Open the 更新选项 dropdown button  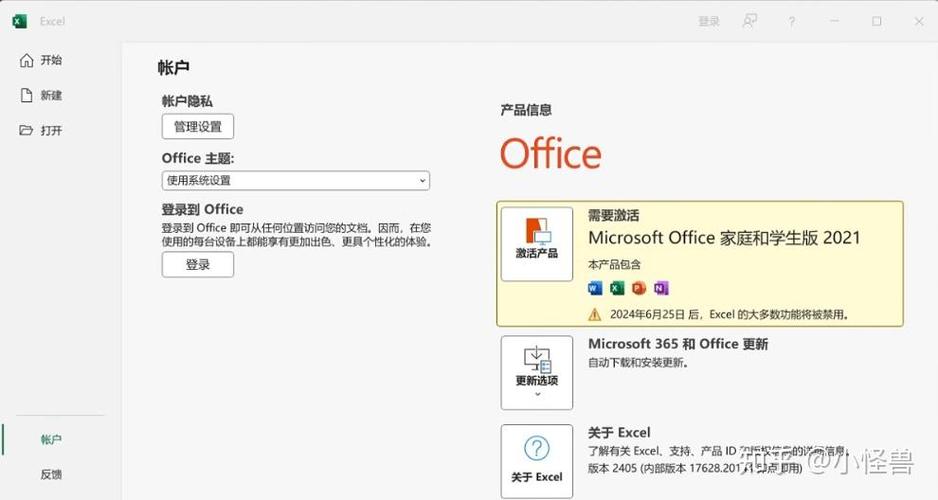(537, 373)
